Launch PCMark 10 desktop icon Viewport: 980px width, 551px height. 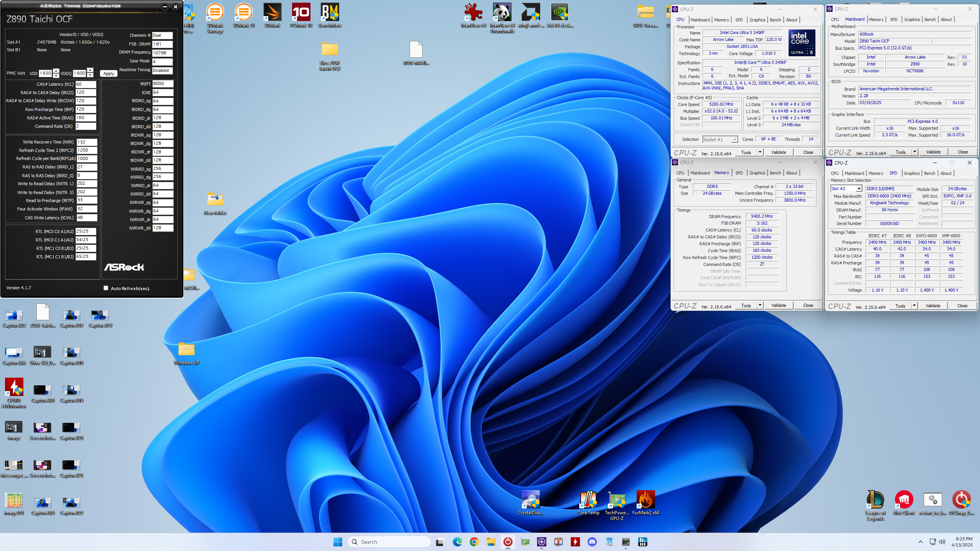tap(301, 15)
